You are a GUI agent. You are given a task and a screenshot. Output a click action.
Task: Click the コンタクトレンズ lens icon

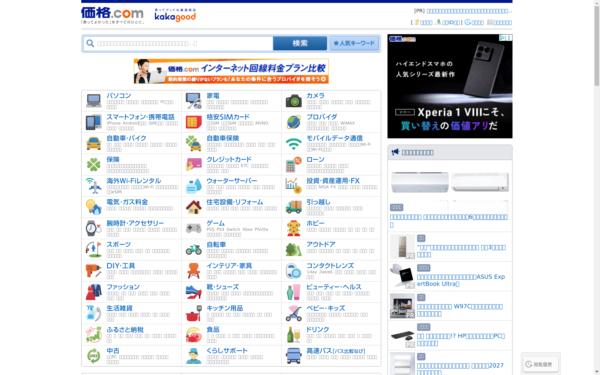[x=293, y=271]
